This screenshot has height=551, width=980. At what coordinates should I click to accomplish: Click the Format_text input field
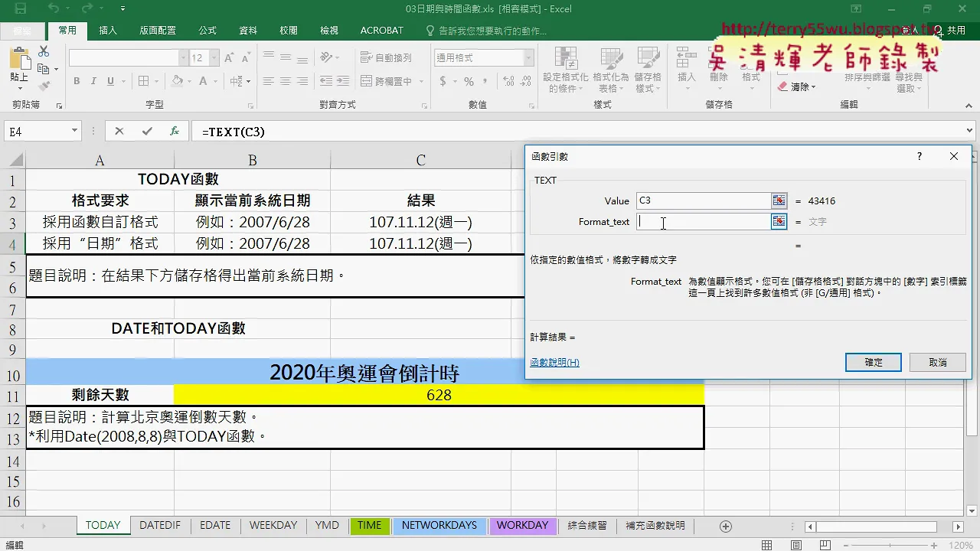click(703, 221)
